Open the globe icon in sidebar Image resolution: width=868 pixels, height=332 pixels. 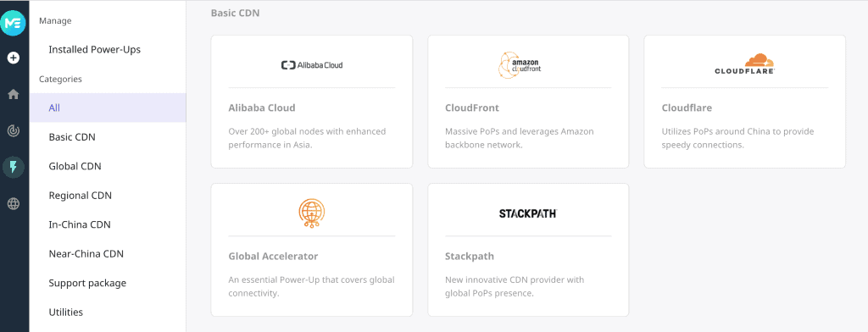(14, 204)
